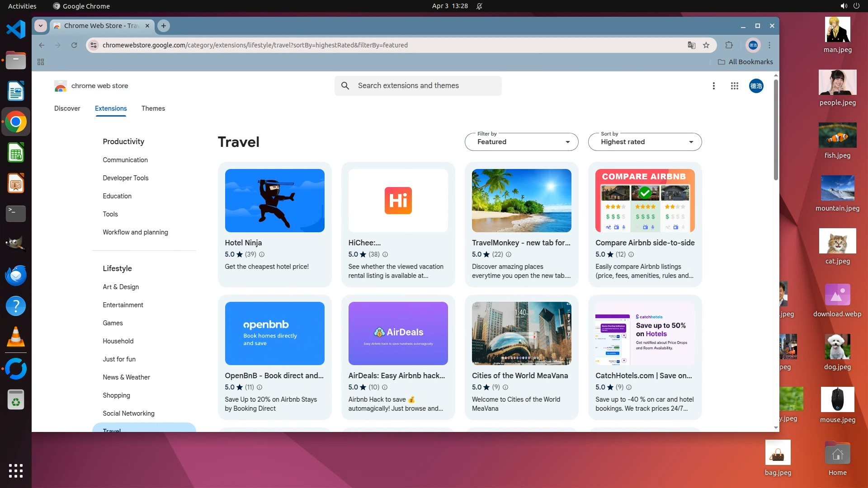Switch to the Themes tab

(x=153, y=108)
